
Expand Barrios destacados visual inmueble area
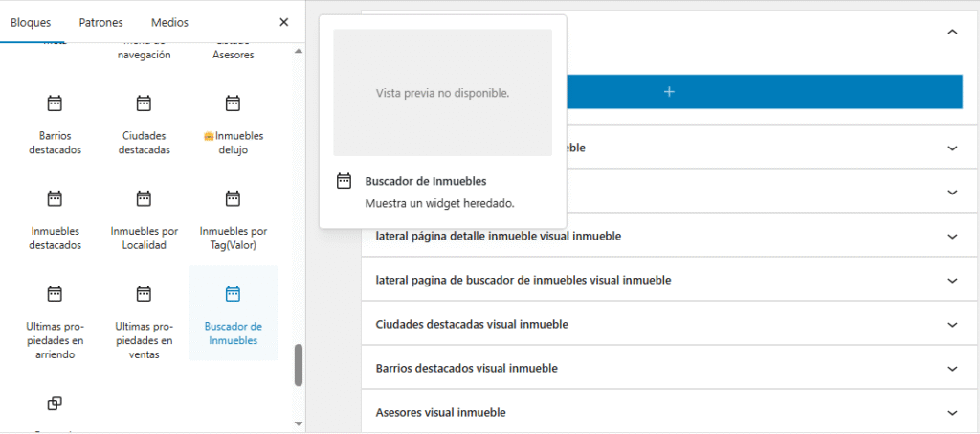click(952, 369)
